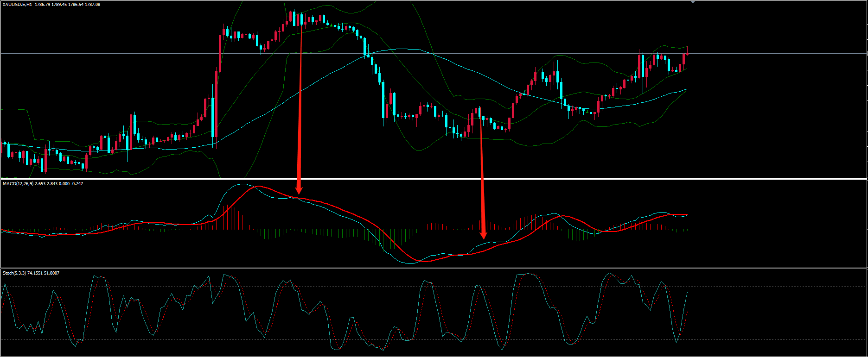Click the upper dashed level line in Stochastic
This screenshot has height=357, width=868.
click(x=371, y=287)
